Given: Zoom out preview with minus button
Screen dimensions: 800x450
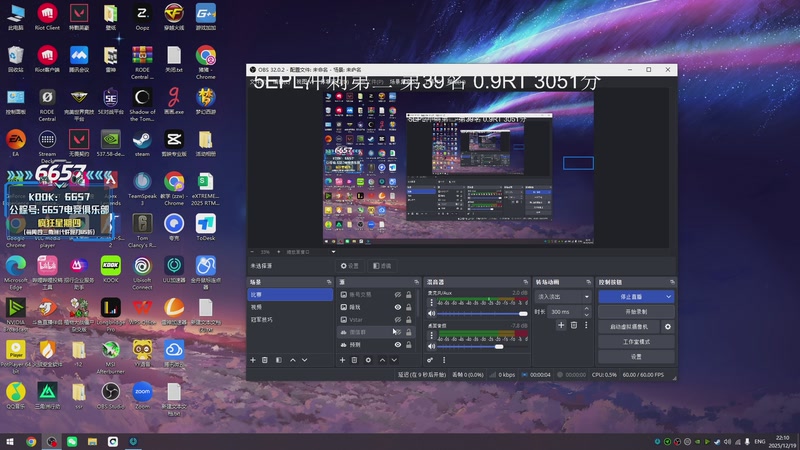Looking at the screenshot, I should [x=252, y=252].
